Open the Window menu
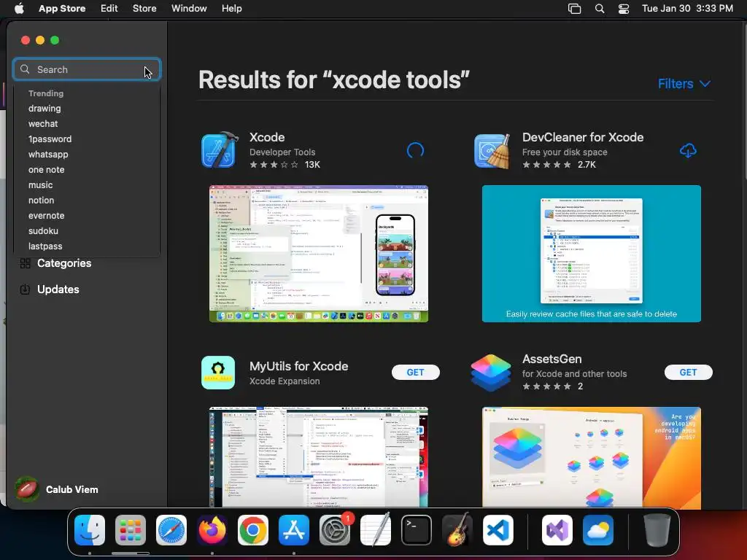The width and height of the screenshot is (747, 560). 189,9
